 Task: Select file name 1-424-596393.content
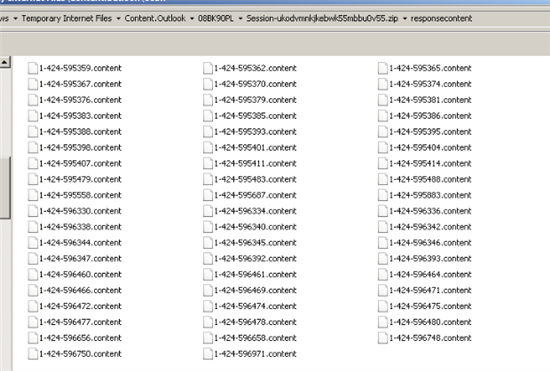[x=430, y=258]
